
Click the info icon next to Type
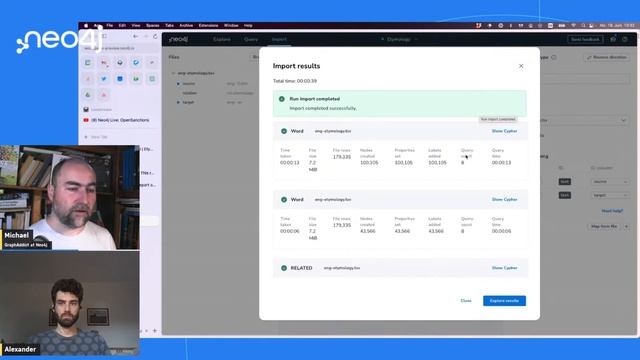pyautogui.click(x=554, y=58)
